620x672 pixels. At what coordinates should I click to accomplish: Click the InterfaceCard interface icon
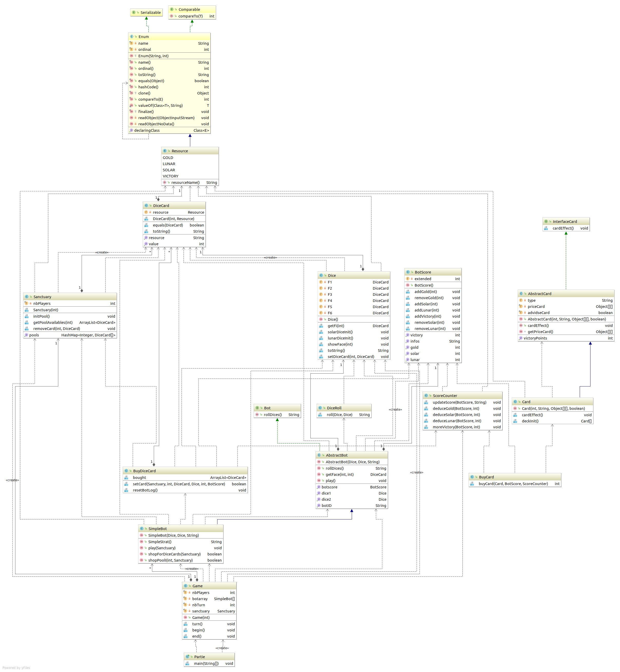pyautogui.click(x=546, y=221)
